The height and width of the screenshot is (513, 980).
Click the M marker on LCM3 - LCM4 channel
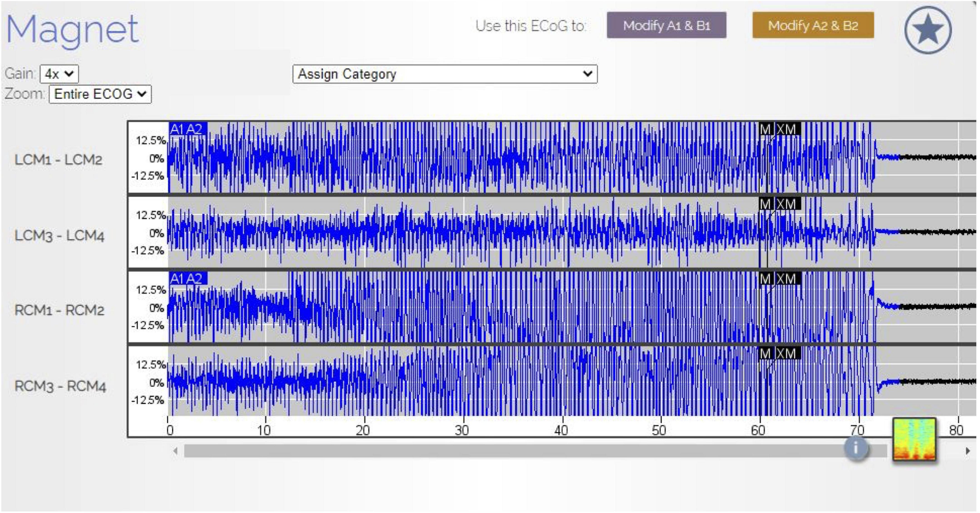coord(765,204)
